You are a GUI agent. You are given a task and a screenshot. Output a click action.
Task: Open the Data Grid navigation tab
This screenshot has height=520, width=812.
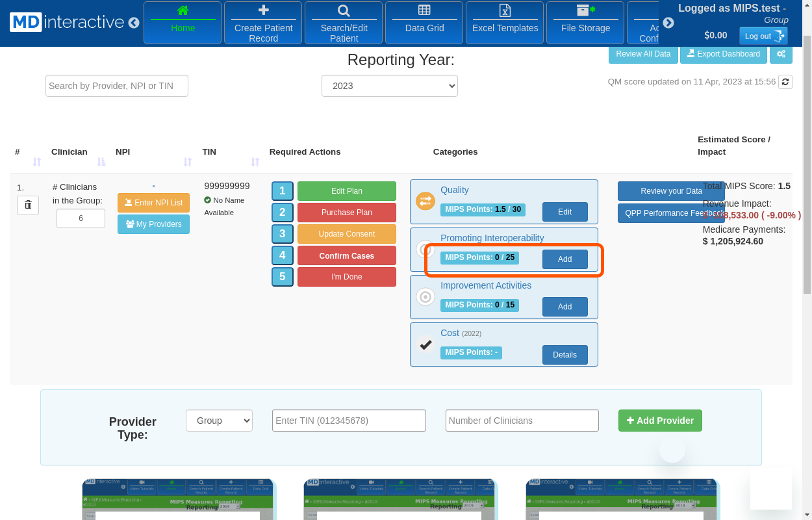424,23
